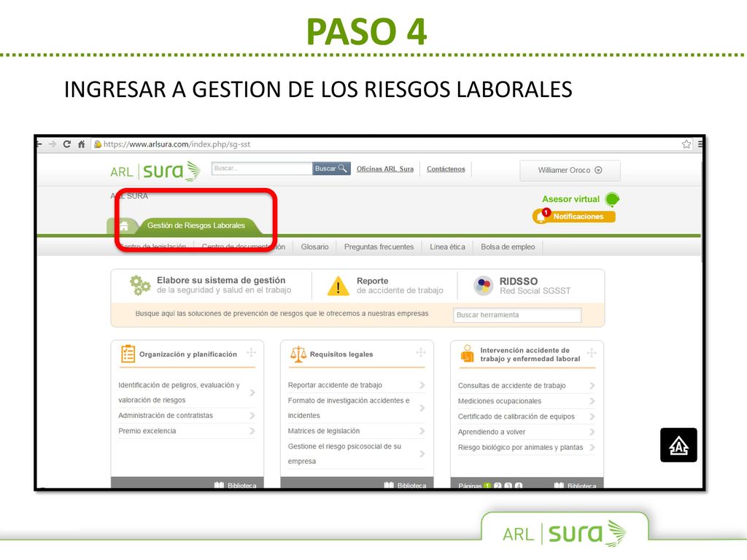This screenshot has height=560, width=747.
Task: Click the browser home icon
Action: 82,144
